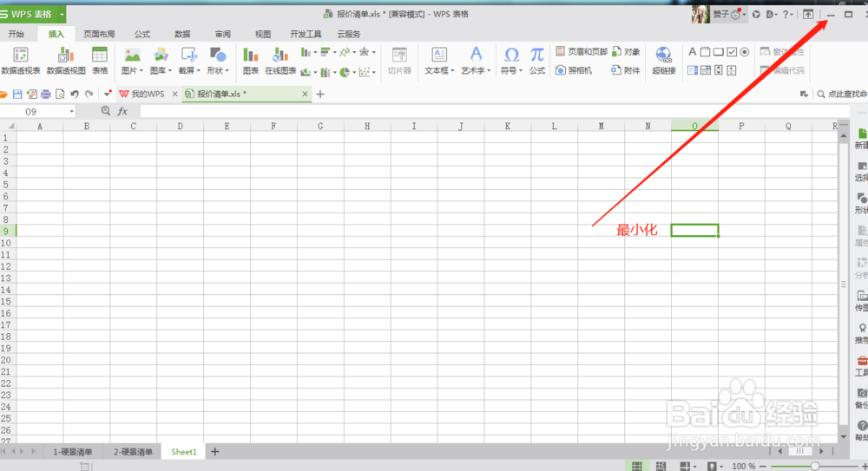The height and width of the screenshot is (471, 868).
Task: Click the undo arrow icon
Action: coord(75,94)
